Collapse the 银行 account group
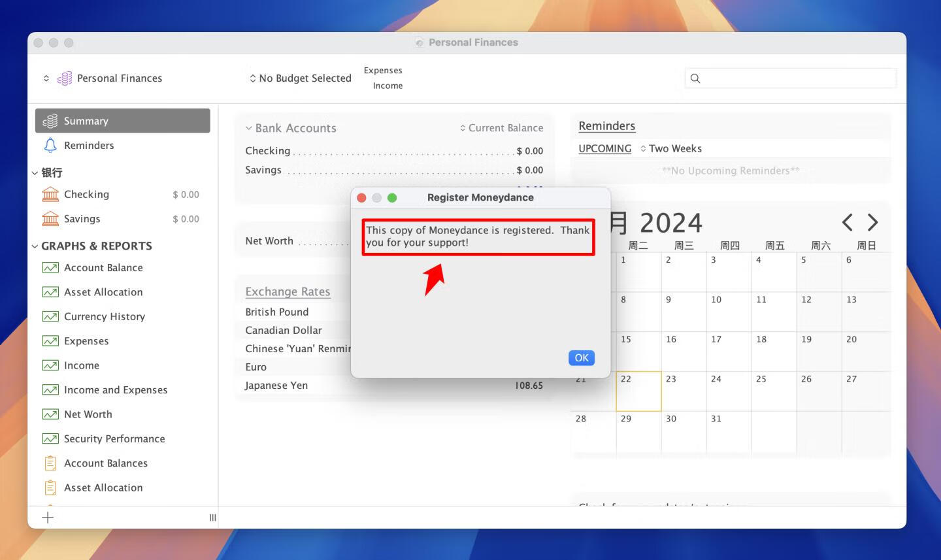This screenshot has height=560, width=941. click(x=35, y=173)
